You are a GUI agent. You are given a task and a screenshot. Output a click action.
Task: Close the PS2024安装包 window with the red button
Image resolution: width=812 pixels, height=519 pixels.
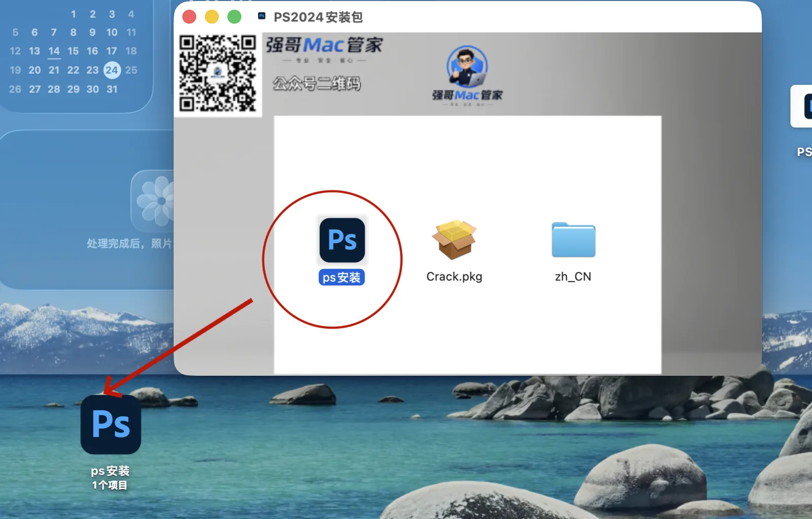[x=189, y=17]
